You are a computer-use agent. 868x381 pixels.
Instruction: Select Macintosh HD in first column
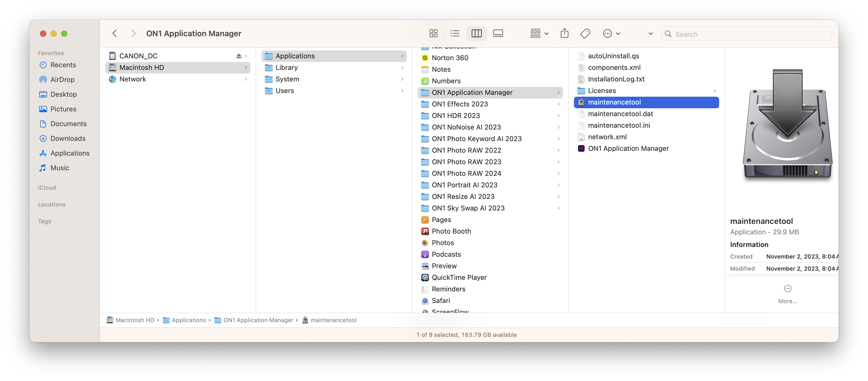click(178, 67)
